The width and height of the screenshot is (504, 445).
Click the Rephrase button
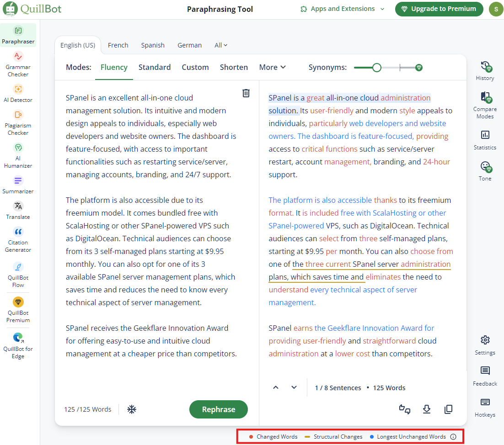tap(219, 409)
